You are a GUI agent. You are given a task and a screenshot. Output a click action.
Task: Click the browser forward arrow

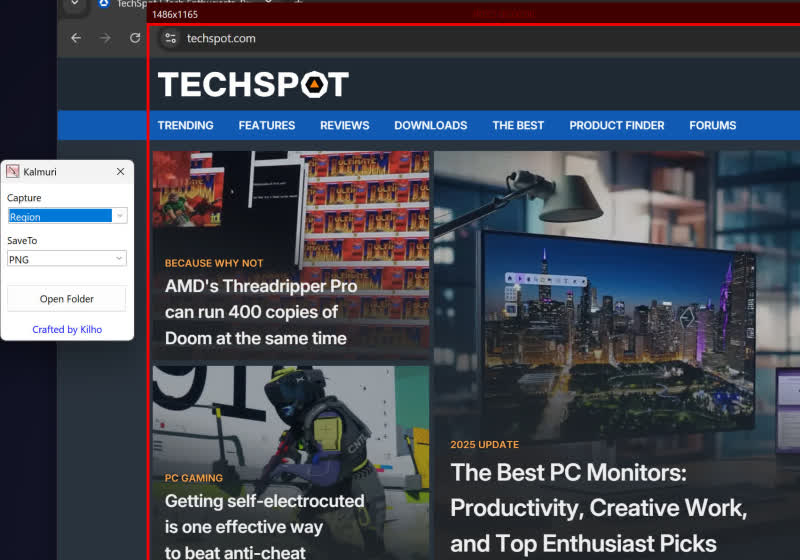[x=105, y=38]
